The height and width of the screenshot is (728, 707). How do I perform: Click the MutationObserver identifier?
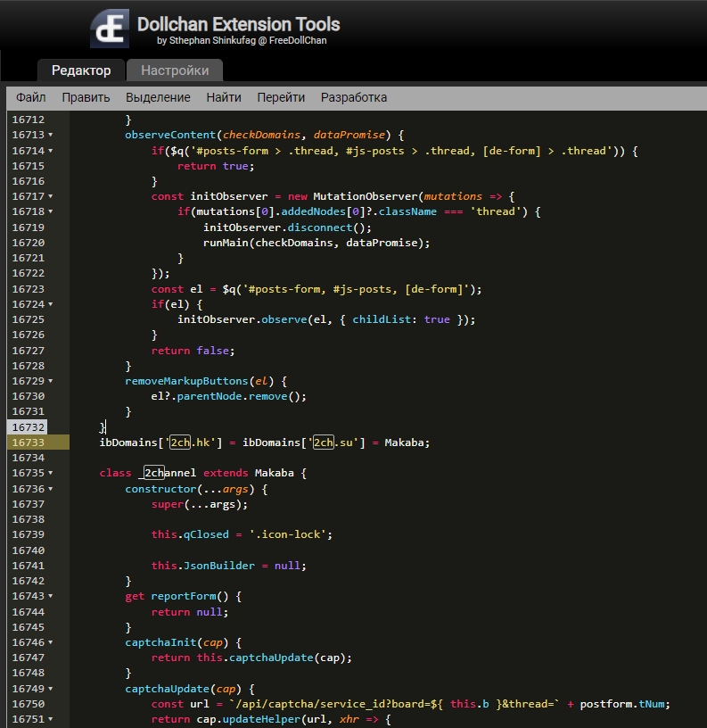click(366, 196)
